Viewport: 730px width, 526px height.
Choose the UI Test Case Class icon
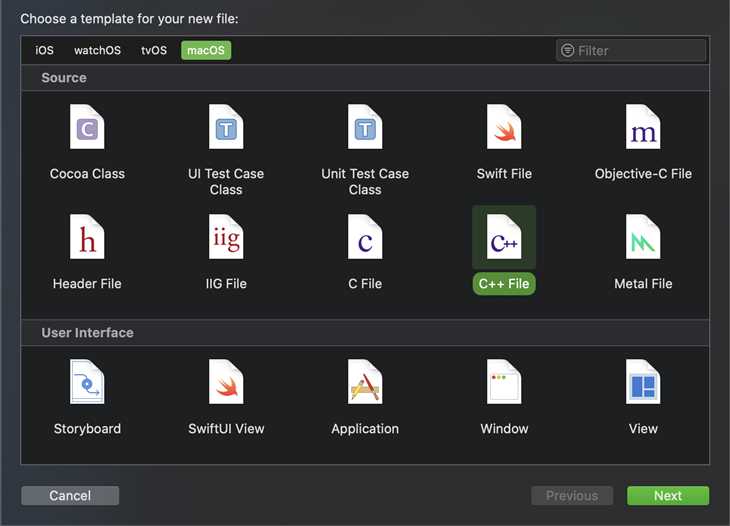[226, 127]
